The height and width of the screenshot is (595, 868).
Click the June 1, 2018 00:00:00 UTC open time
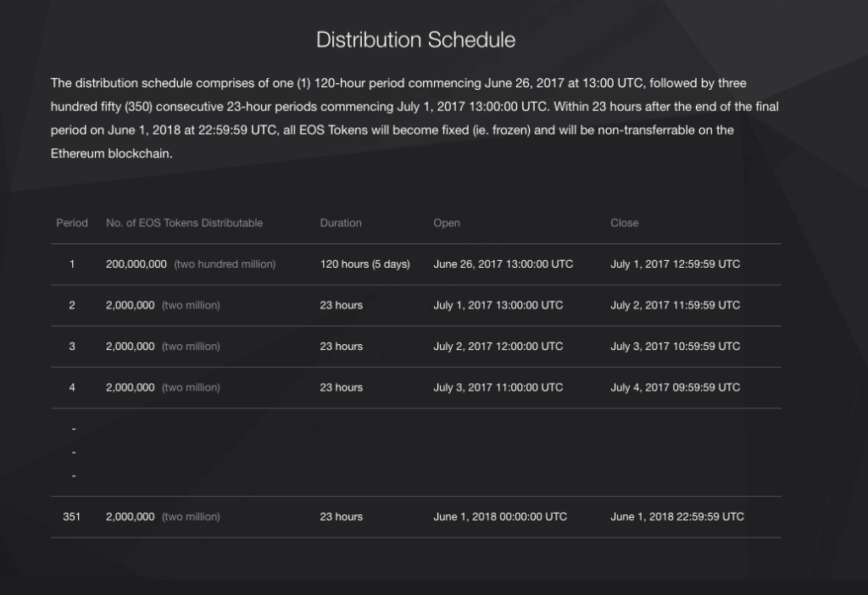(x=500, y=517)
